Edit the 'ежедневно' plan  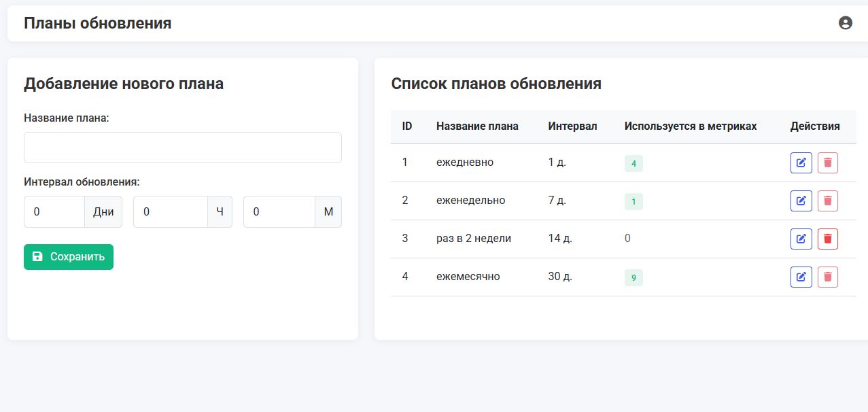click(x=801, y=163)
